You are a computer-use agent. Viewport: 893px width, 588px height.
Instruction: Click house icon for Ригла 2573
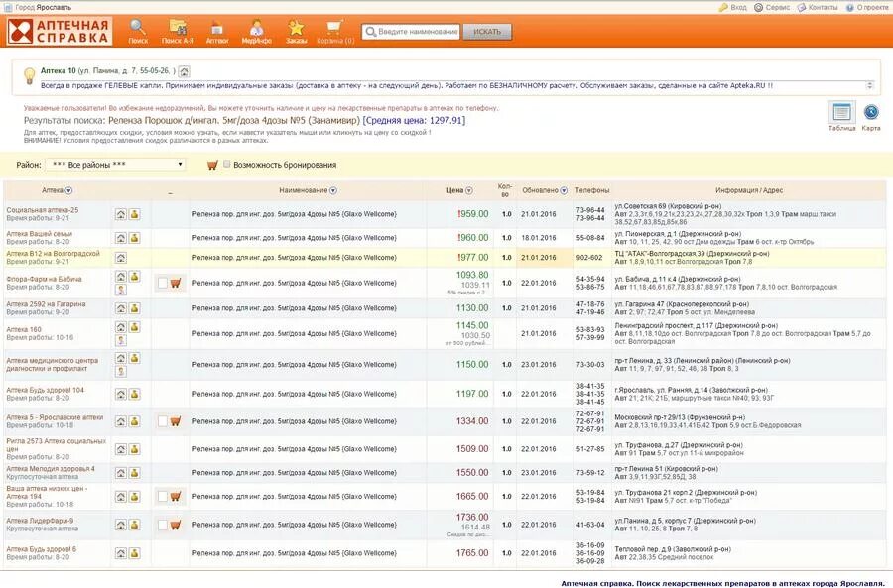[121, 449]
